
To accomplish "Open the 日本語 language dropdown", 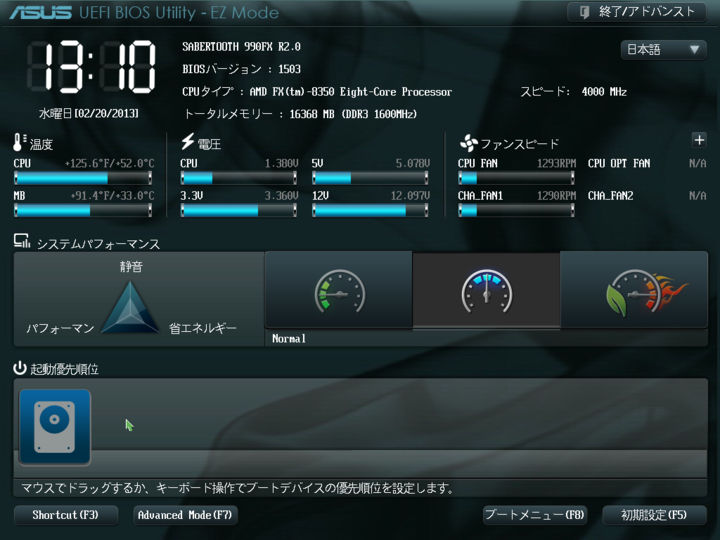I will 663,50.
